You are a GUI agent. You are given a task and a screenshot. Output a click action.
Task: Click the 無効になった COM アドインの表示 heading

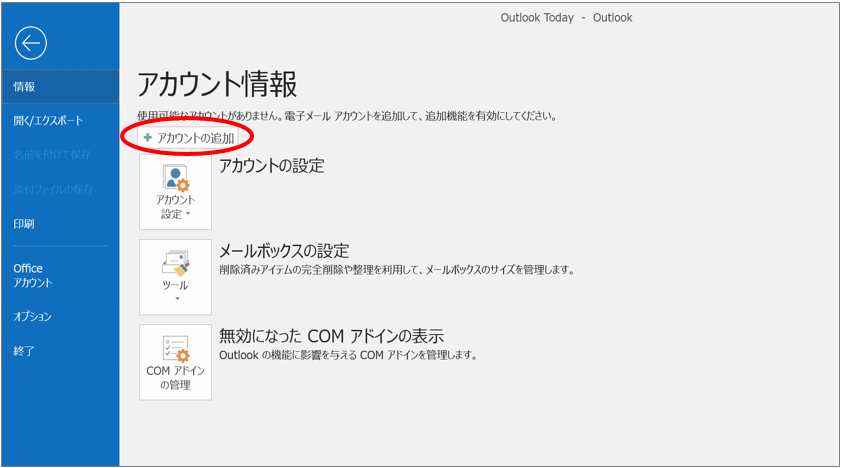point(331,336)
